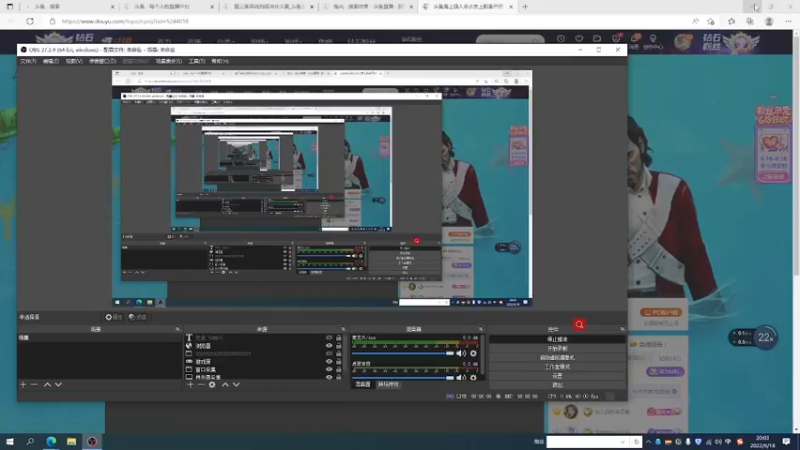This screenshot has height=450, width=800.
Task: Refresh the page in the Edge browser
Action: 30,21
